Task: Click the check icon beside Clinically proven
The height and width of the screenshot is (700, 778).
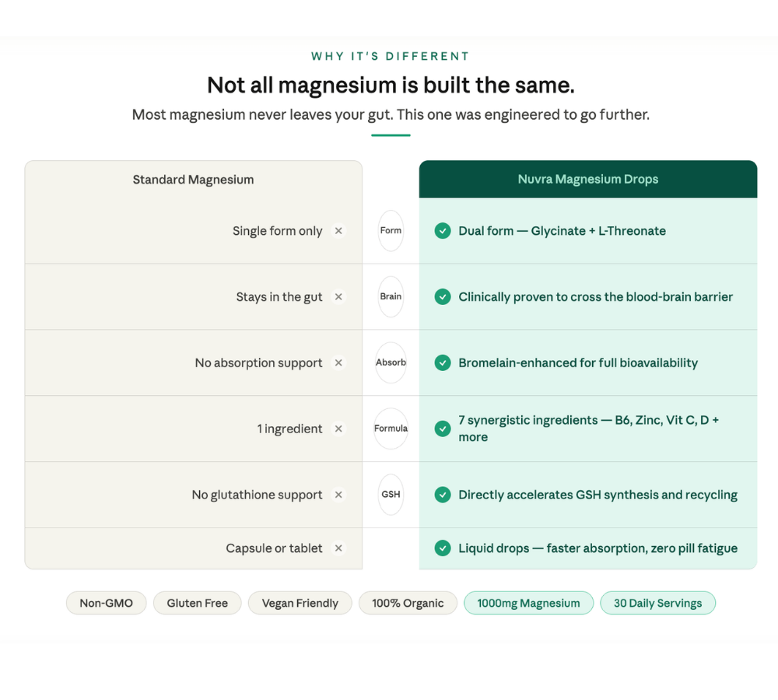Action: pos(443,296)
